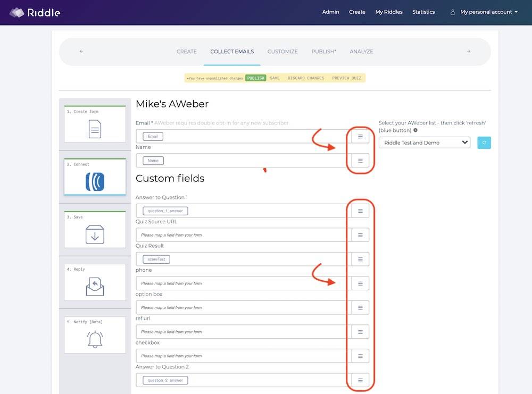Open menu icon for Answer to Question 2
Viewport: 532px width, 394px height.
click(x=360, y=380)
